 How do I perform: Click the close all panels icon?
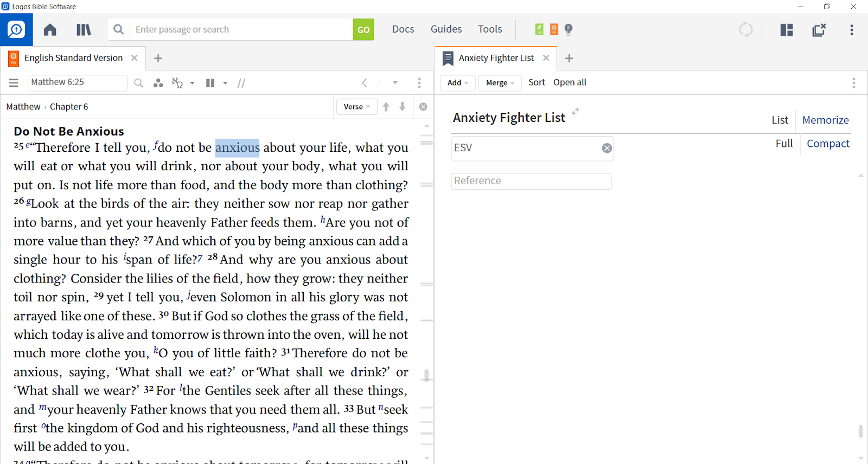tap(819, 30)
